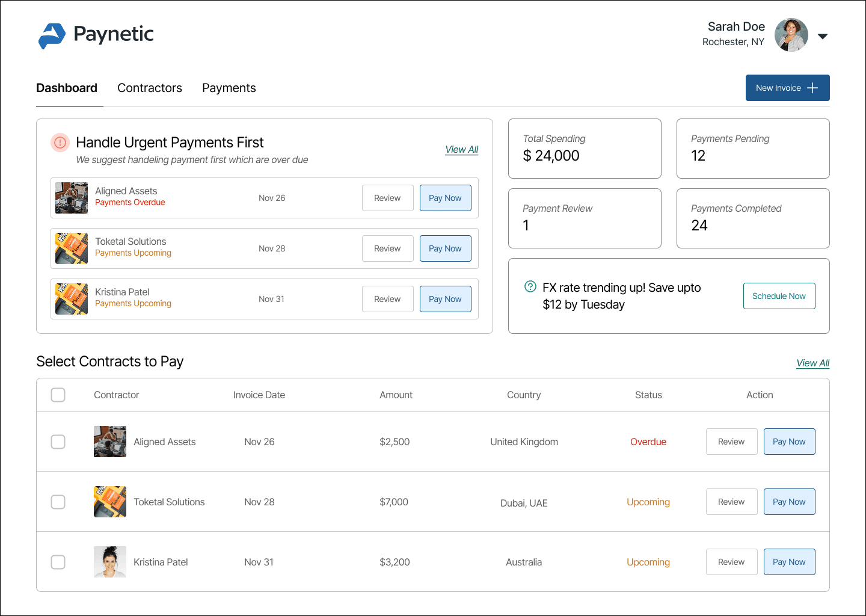Toggle the select-all contracts header checkbox

coord(58,395)
